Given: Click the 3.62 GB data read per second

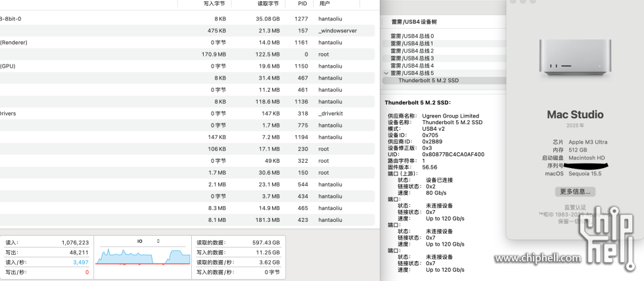Looking at the screenshot, I should [269, 263].
